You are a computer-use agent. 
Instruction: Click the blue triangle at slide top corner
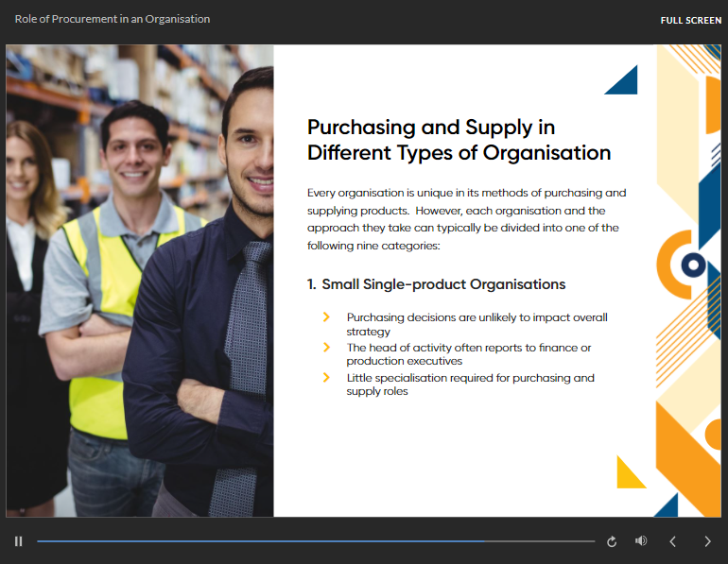(x=625, y=82)
